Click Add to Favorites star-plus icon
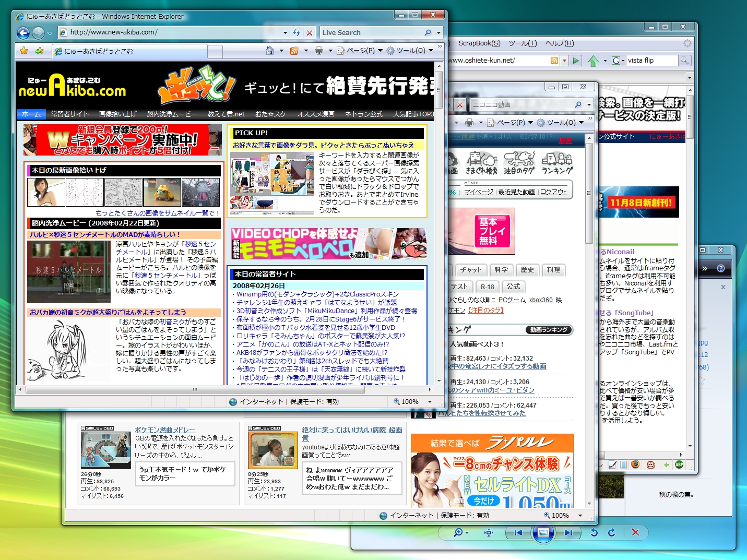747x560 pixels. (x=40, y=51)
